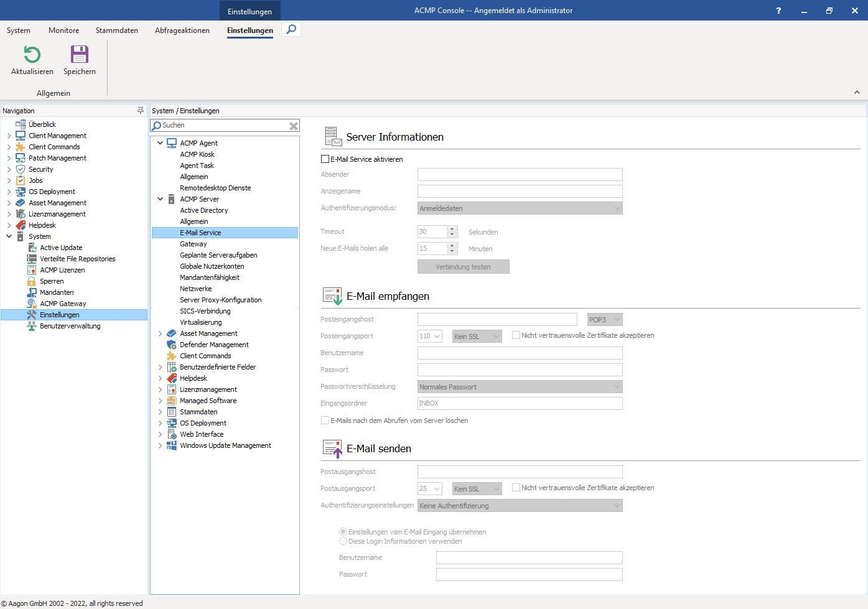Click the OS Deployment icon in Navigation
868x609 pixels.
21,192
